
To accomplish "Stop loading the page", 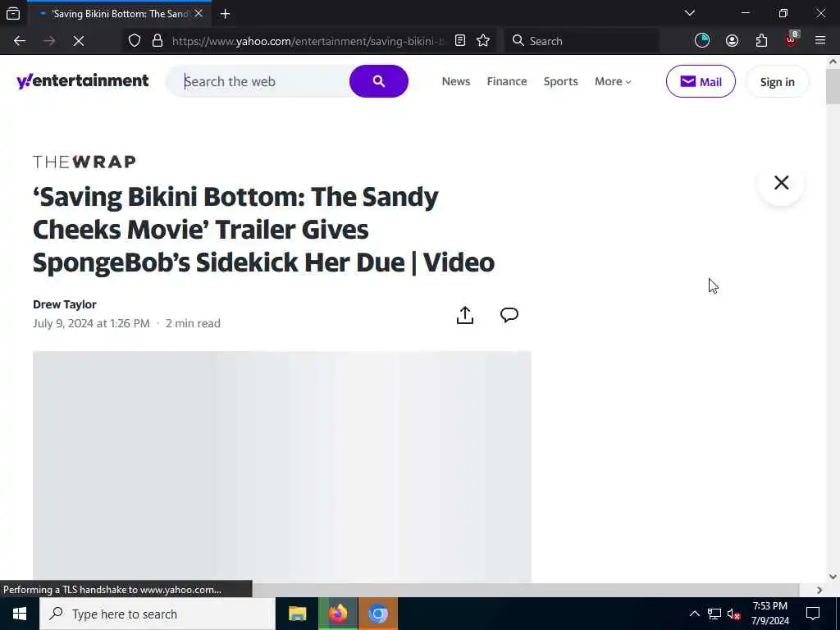I will (79, 41).
